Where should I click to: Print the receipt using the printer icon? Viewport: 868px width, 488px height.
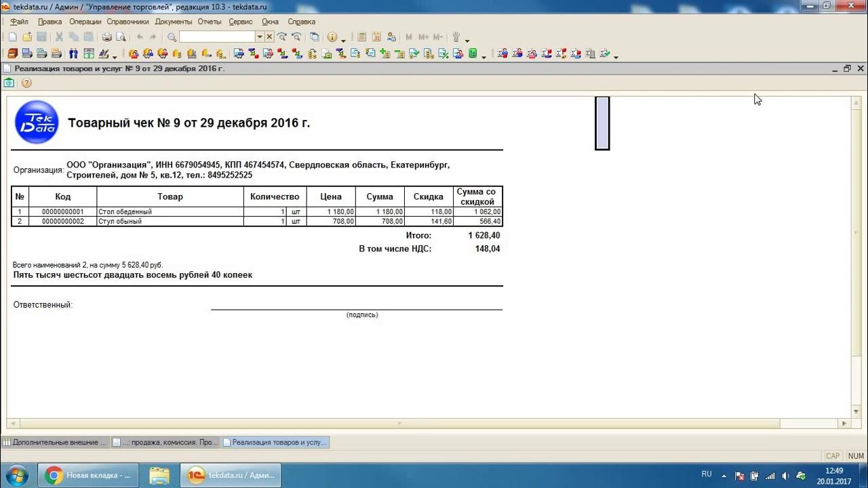point(106,37)
